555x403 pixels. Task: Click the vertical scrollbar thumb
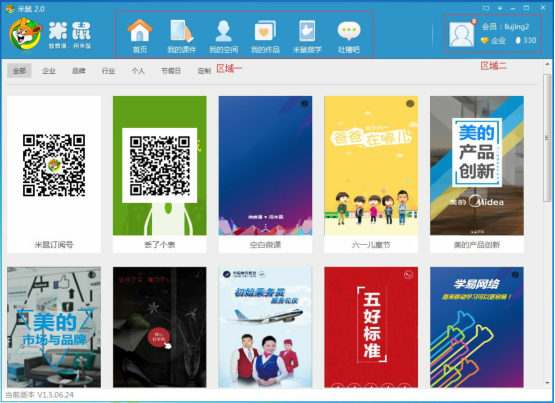pos(547,138)
